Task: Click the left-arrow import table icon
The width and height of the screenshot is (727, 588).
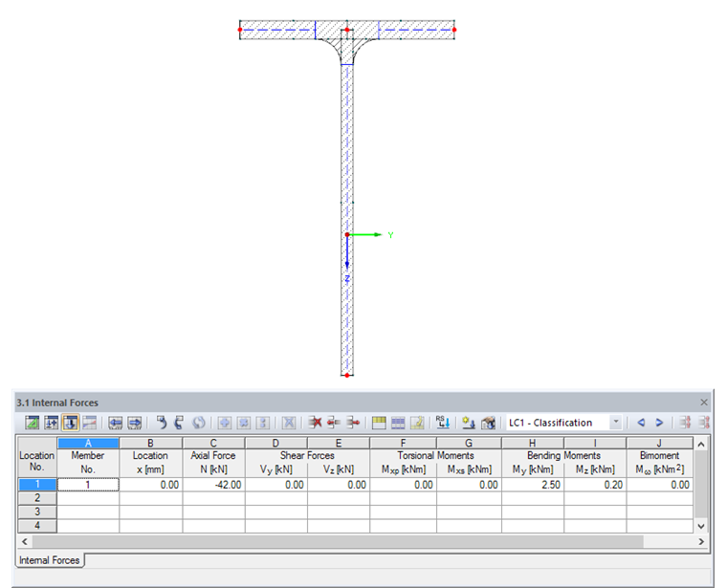Action: click(x=115, y=423)
